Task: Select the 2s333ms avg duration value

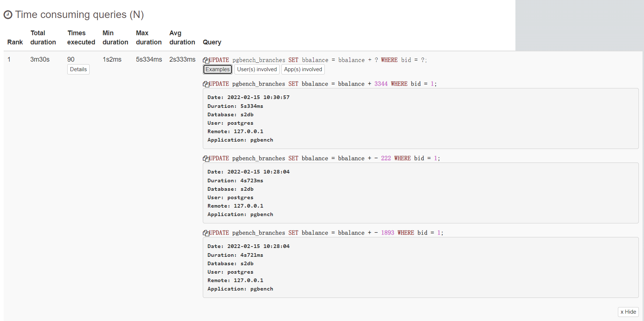Action: point(182,59)
